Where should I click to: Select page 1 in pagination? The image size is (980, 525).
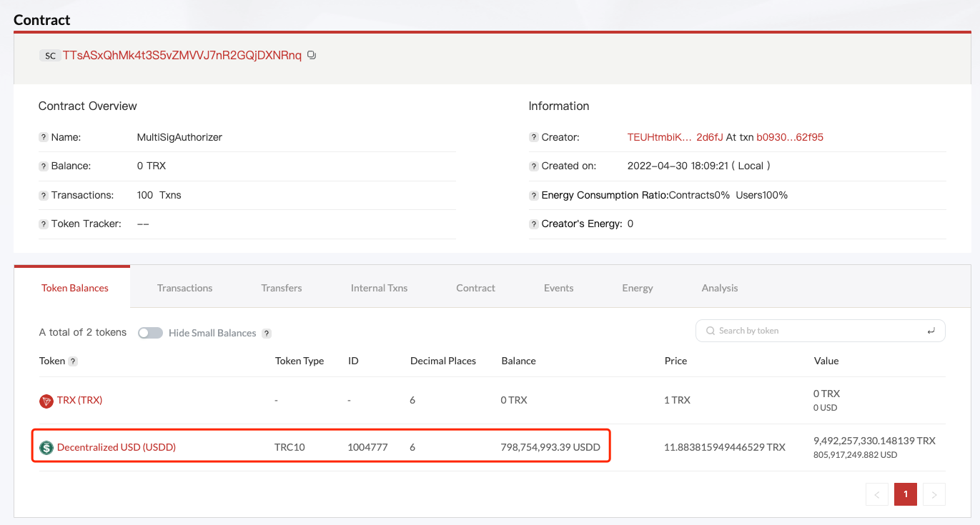[x=906, y=494]
